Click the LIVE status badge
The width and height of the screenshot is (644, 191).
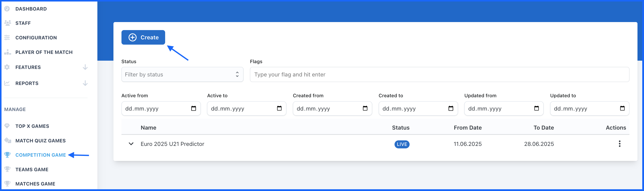[402, 144]
